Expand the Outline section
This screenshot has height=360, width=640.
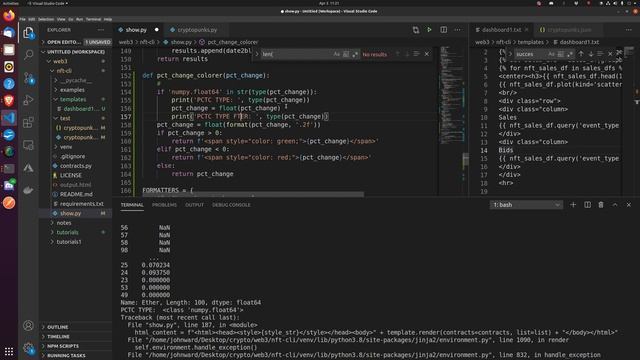tap(76, 327)
